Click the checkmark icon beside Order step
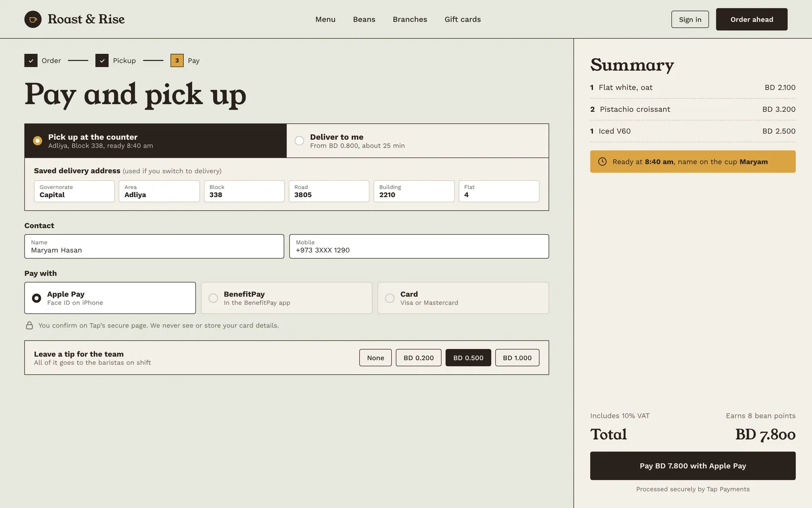Screen dimensions: 812x508 (31, 60)
